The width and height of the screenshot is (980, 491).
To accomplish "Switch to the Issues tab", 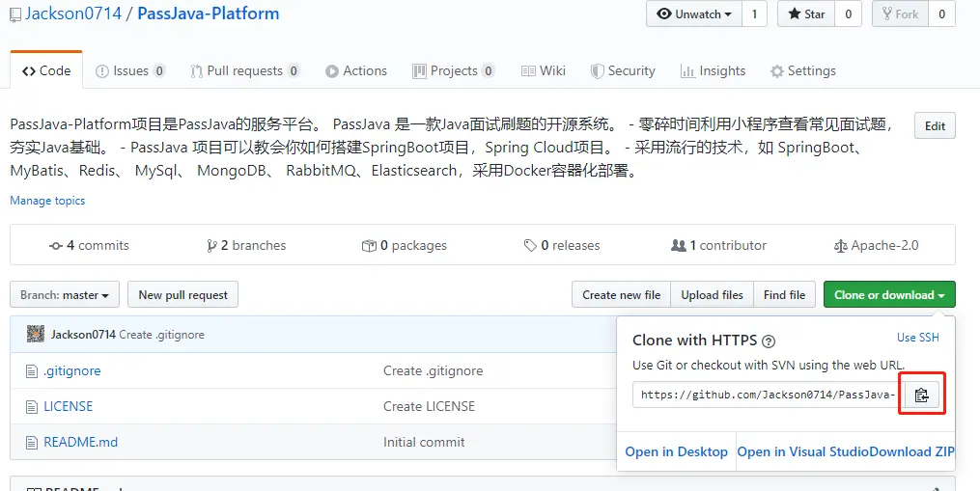I will coord(130,71).
